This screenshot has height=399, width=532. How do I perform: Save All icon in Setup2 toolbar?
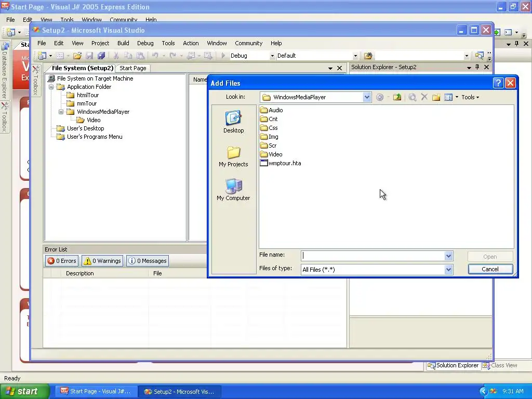pos(101,56)
